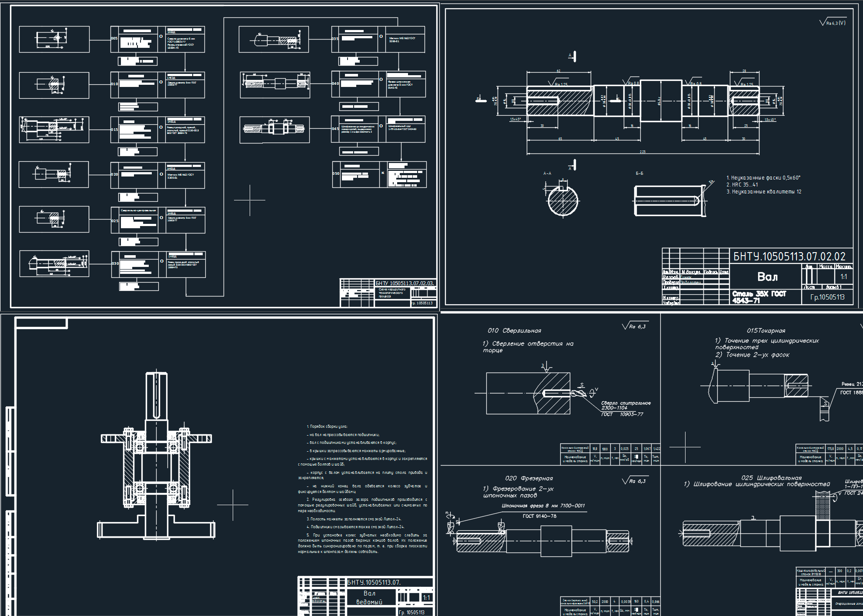
Task: Select value 175,8 in 015 cutting parameters table
Action: coord(830,448)
